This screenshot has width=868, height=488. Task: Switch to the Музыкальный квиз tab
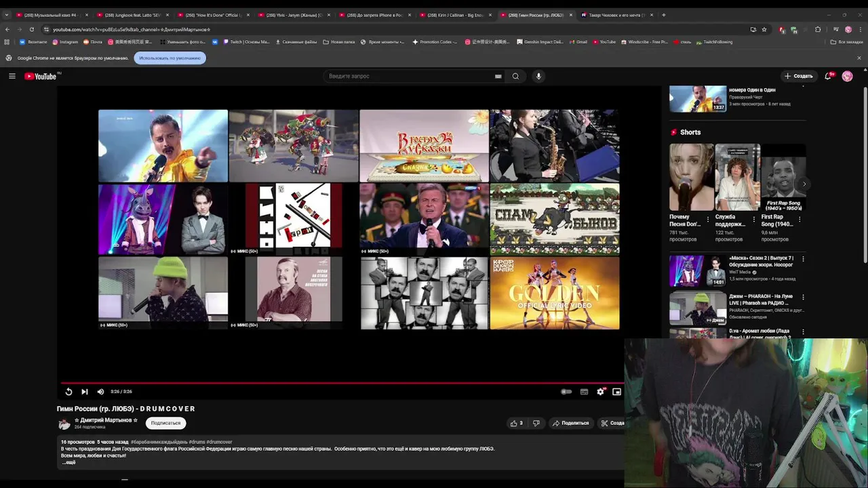tap(51, 15)
